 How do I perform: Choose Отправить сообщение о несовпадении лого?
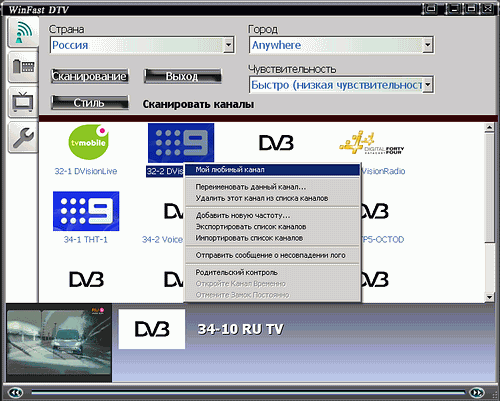pos(272,255)
